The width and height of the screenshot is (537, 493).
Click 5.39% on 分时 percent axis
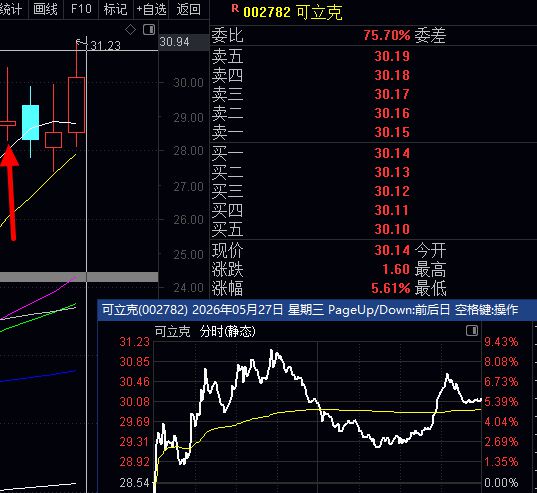click(501, 402)
